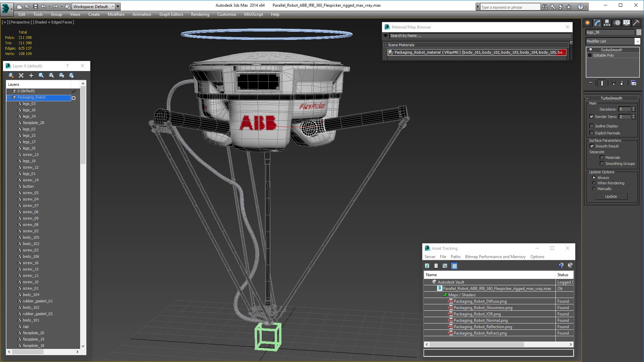Image resolution: width=644 pixels, height=362 pixels.
Task: Enable Isoline Display checkbox
Action: point(591,126)
